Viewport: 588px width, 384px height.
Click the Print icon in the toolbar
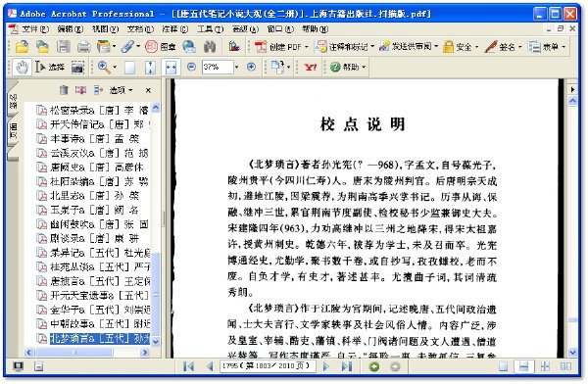(83, 47)
